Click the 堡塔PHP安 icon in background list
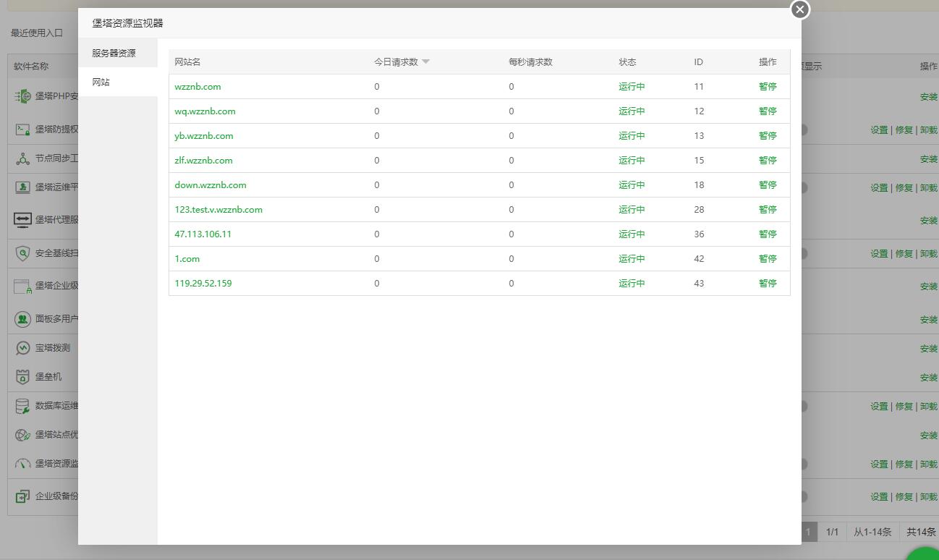Screen dimensions: 939x560 pos(23,96)
